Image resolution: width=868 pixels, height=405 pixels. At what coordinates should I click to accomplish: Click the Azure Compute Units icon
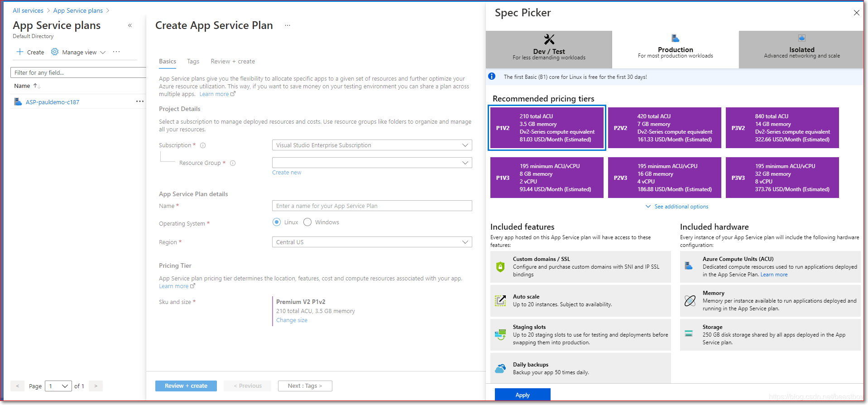pyautogui.click(x=689, y=265)
